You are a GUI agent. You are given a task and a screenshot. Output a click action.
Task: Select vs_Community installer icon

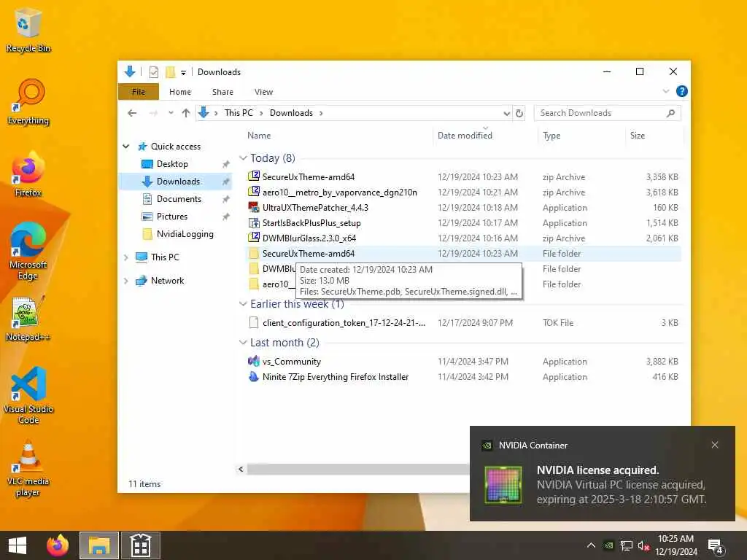click(253, 362)
